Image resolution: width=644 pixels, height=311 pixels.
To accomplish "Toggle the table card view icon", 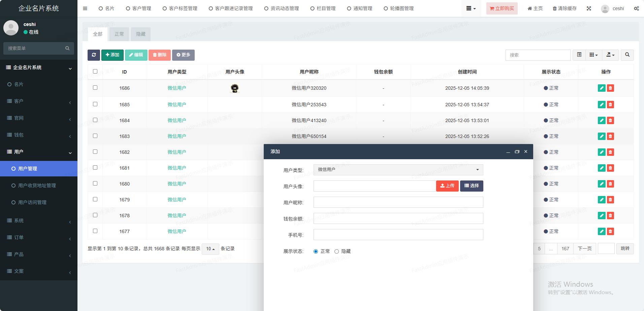I will click(579, 55).
